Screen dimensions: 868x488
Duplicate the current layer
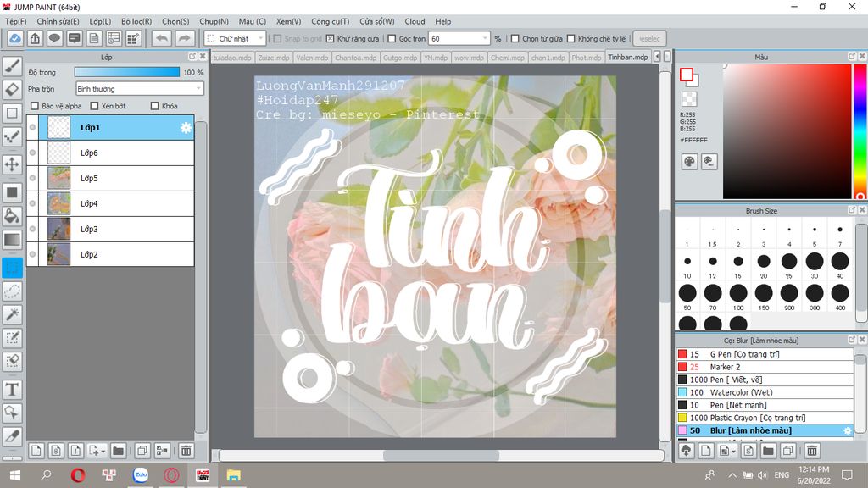click(x=142, y=451)
